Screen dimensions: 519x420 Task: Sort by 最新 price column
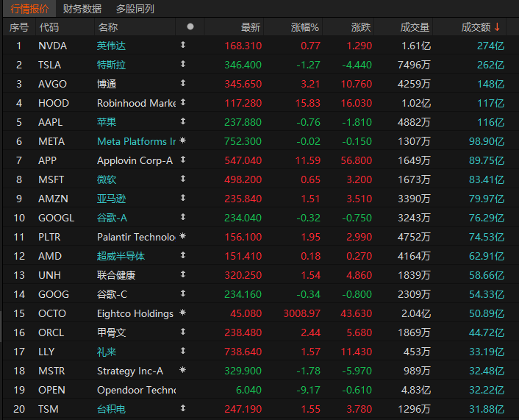[x=251, y=27]
